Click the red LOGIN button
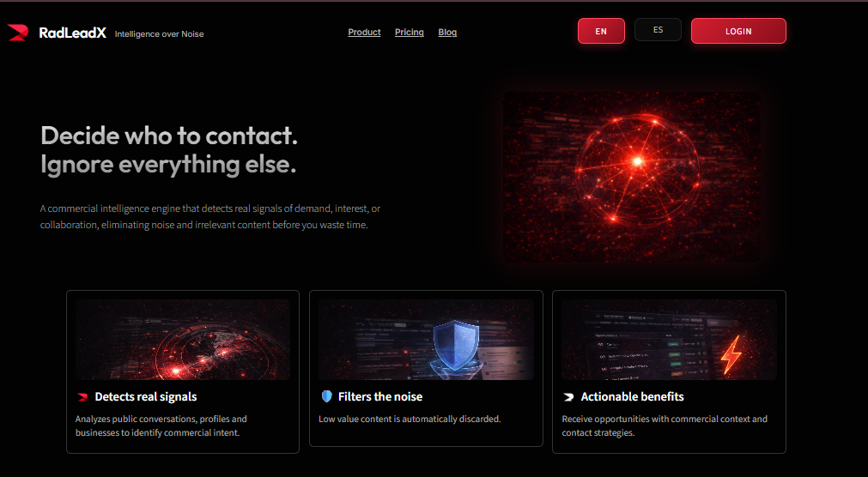Screen dimensions: 868x477 coord(738,31)
